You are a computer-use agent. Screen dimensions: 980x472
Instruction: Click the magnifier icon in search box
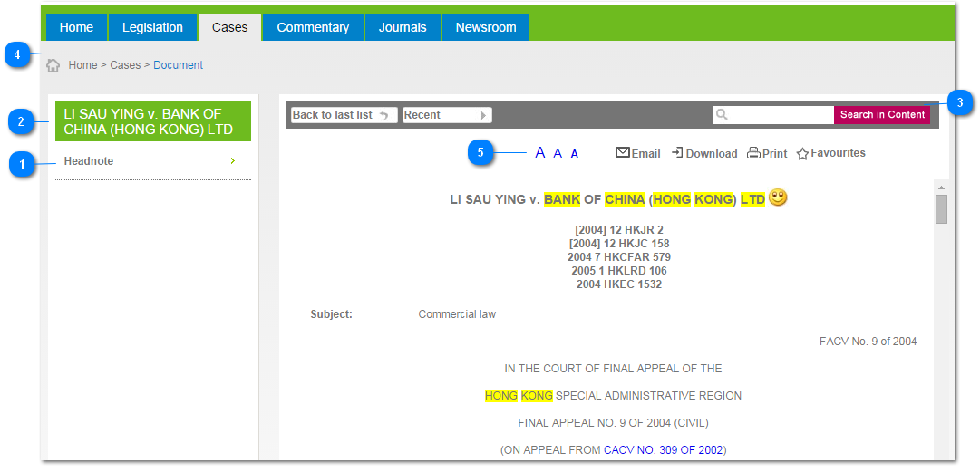click(x=722, y=115)
